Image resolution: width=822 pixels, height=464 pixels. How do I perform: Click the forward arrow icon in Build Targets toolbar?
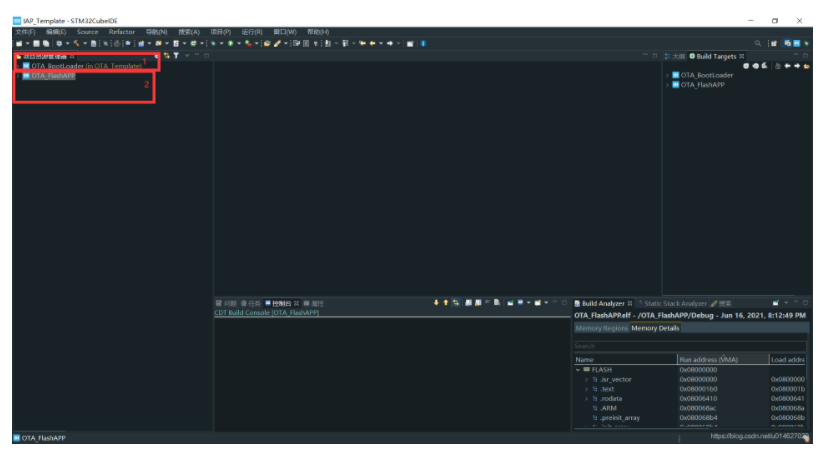[796, 66]
